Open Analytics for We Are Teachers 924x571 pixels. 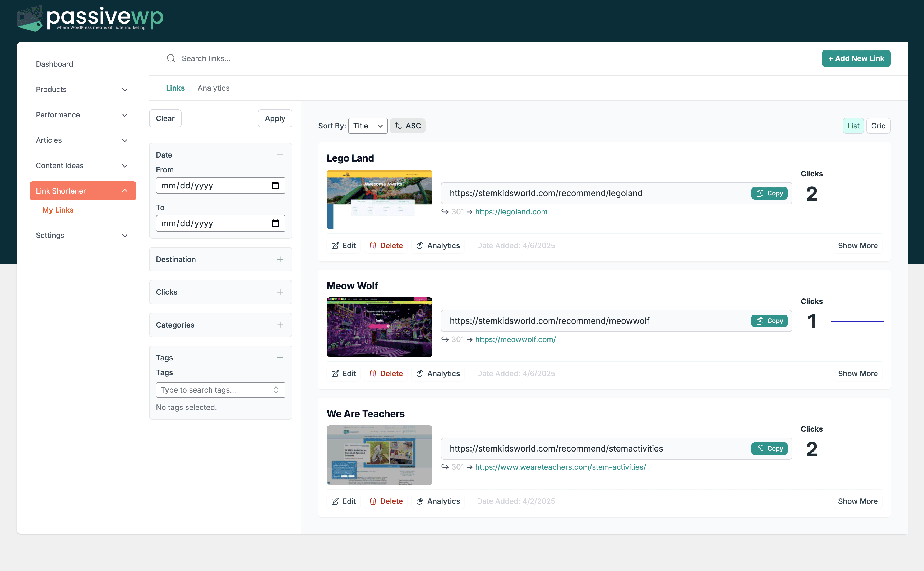point(438,501)
